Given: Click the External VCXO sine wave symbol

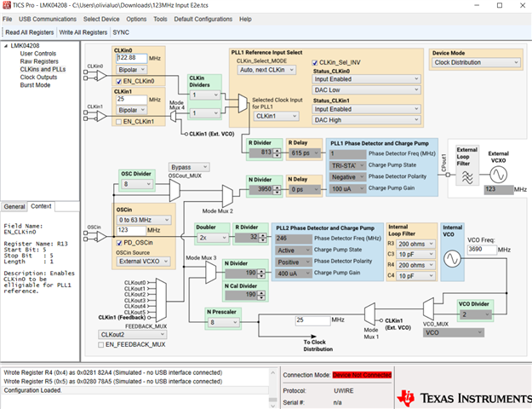Looking at the screenshot, I should click(x=498, y=175).
